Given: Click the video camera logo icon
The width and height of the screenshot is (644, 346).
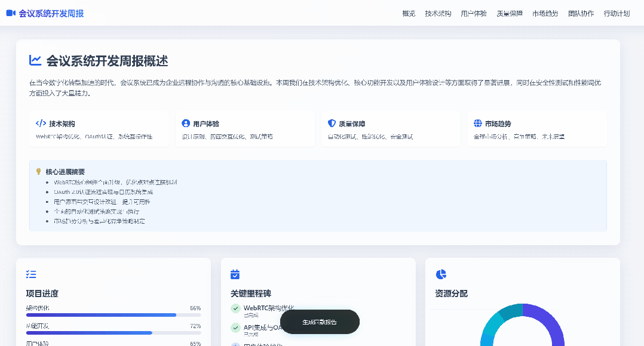Looking at the screenshot, I should 11,13.
